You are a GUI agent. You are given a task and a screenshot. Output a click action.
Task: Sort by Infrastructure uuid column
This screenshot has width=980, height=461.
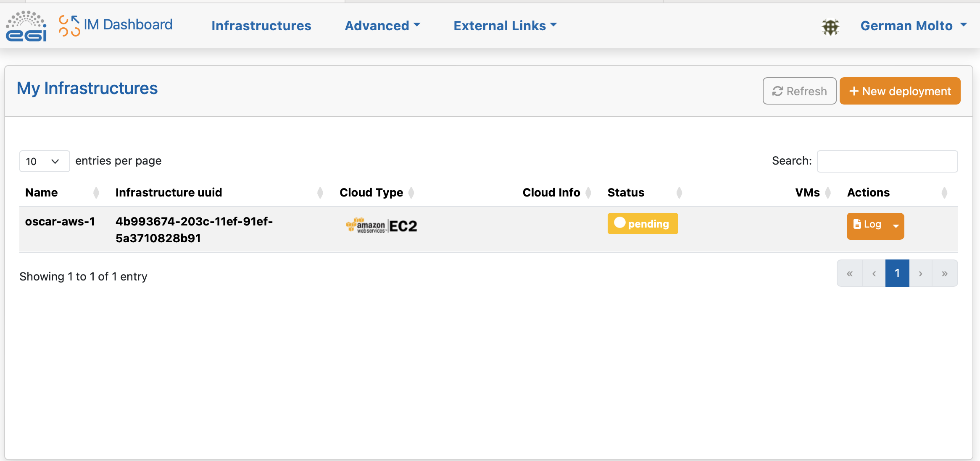point(169,193)
